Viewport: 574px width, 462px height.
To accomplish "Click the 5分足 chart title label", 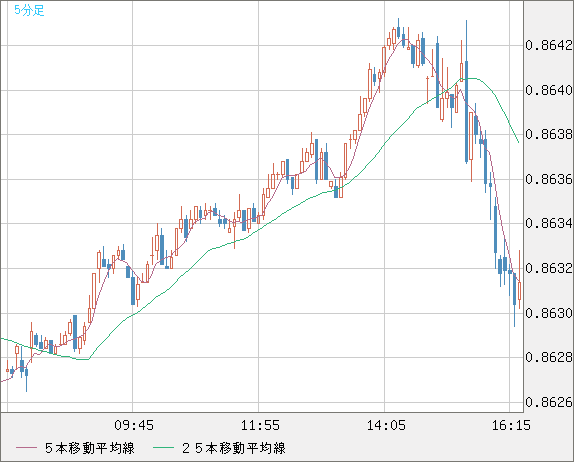I will (29, 10).
